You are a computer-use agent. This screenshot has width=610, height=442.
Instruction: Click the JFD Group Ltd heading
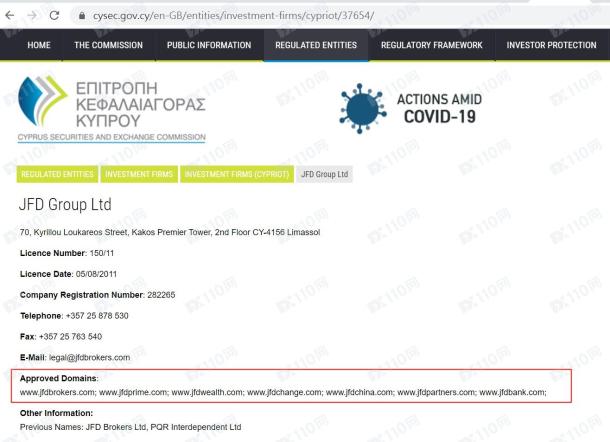click(65, 205)
